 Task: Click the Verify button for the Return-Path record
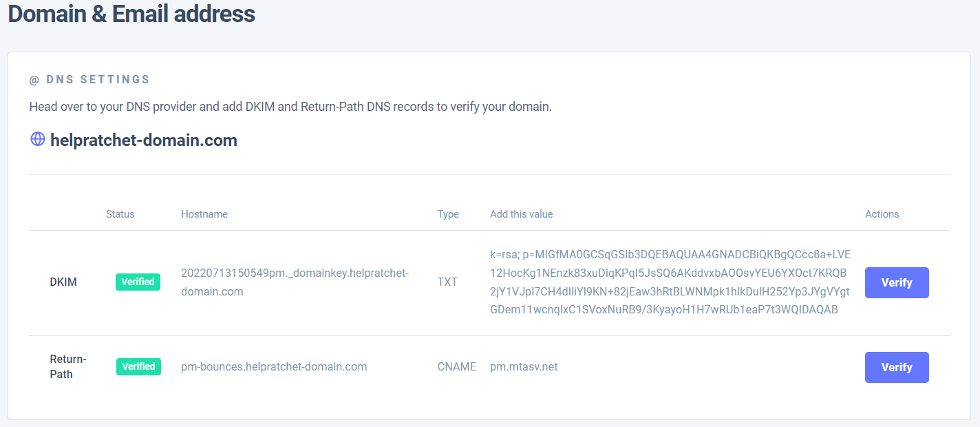click(896, 367)
